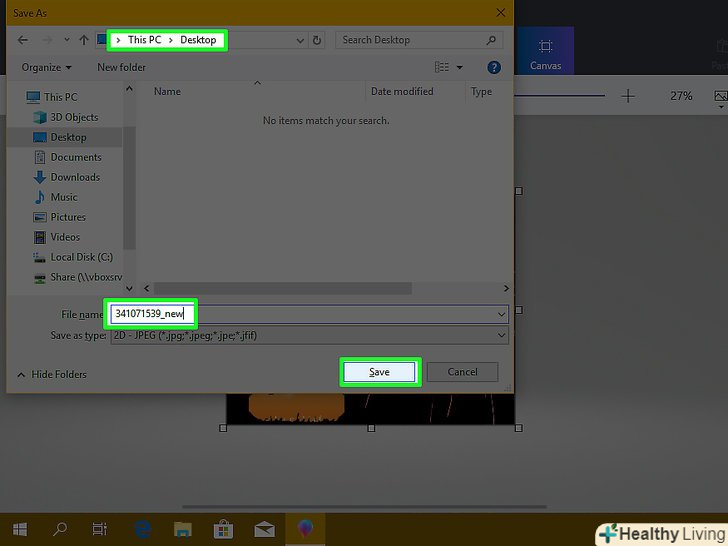Screen dimensions: 728x546
Task: Open the Organize menu
Action: 46,67
